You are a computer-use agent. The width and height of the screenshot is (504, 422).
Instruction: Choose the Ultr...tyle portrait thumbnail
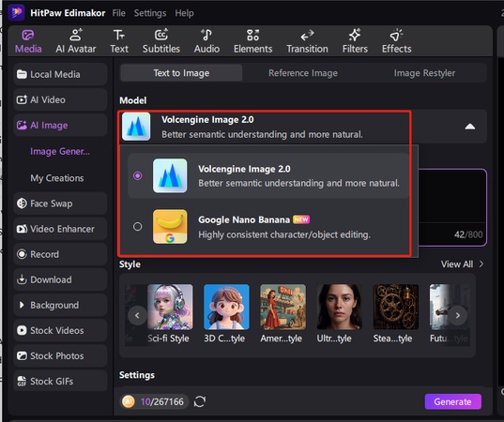pyautogui.click(x=339, y=307)
